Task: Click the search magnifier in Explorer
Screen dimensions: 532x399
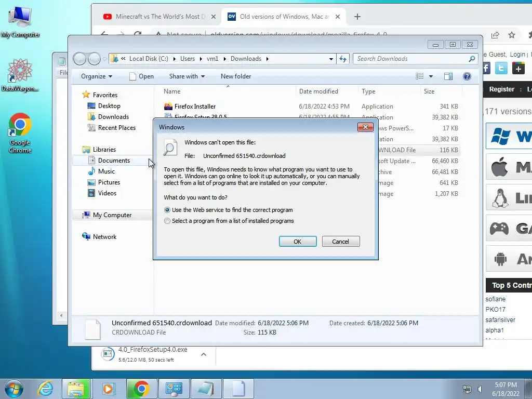Action: tap(472, 59)
